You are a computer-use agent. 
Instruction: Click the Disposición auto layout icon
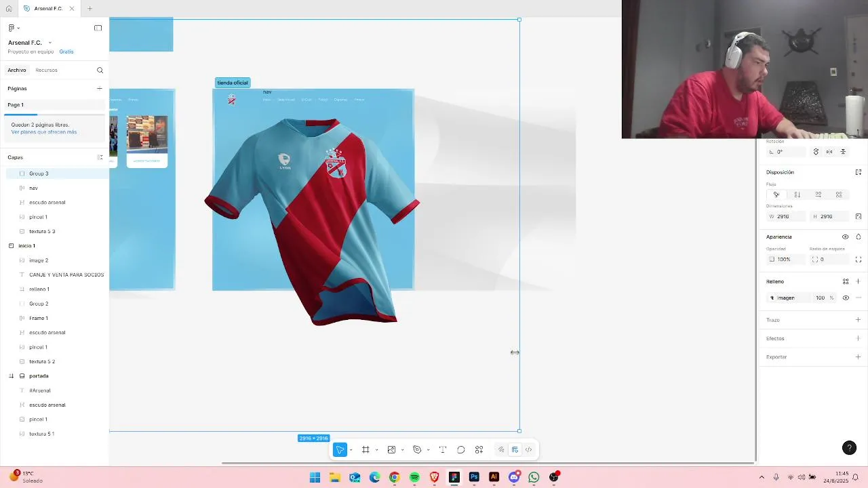858,172
